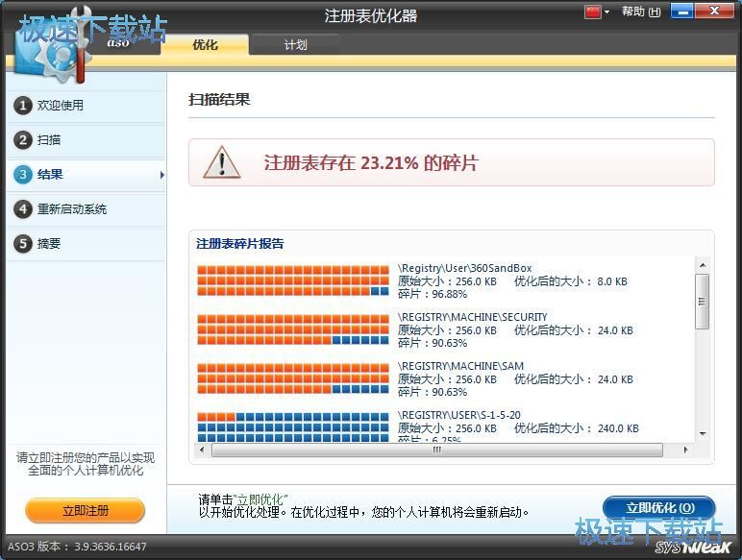Minimize the 注册表优化器 window

[681, 11]
